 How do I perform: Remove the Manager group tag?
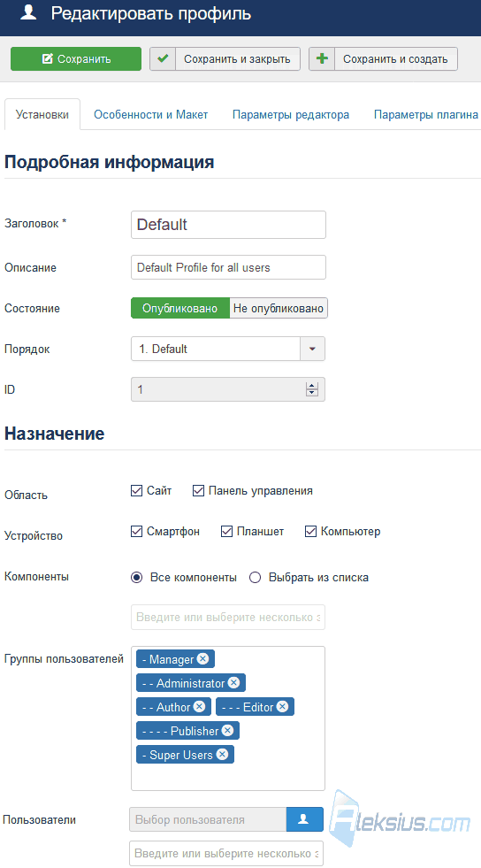tap(202, 659)
